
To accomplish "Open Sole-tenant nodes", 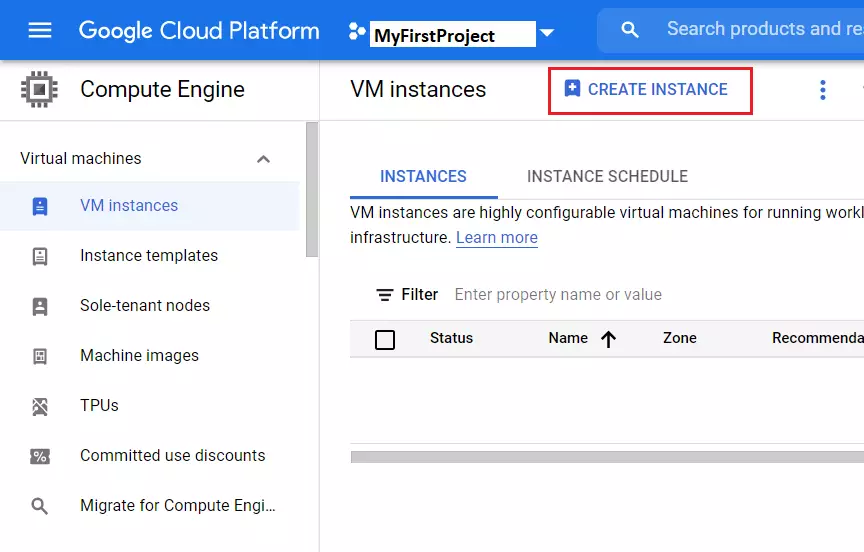I will [145, 305].
